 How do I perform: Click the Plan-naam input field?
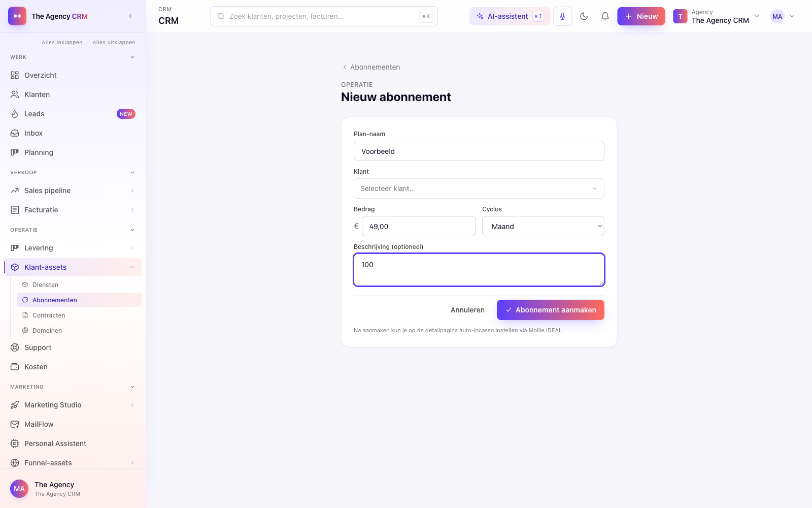point(479,151)
